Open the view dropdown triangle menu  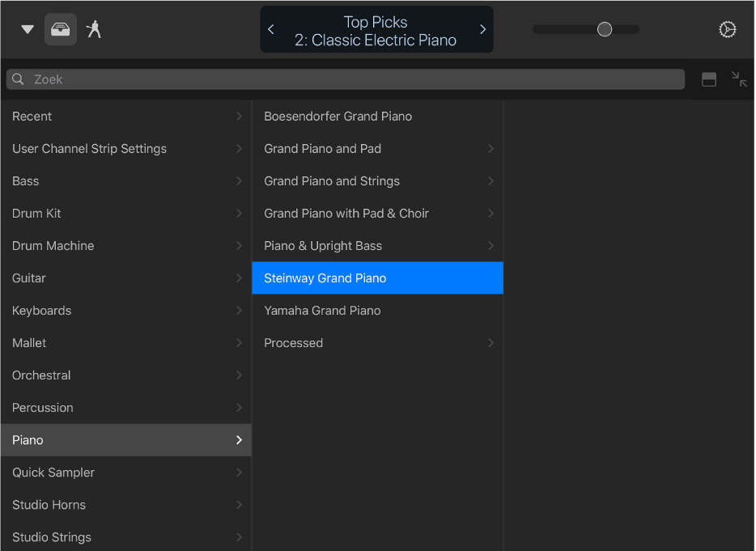pos(28,30)
